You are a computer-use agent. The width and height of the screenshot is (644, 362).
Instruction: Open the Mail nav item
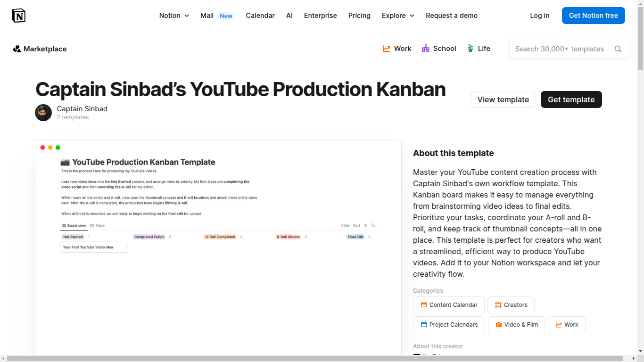[207, 16]
